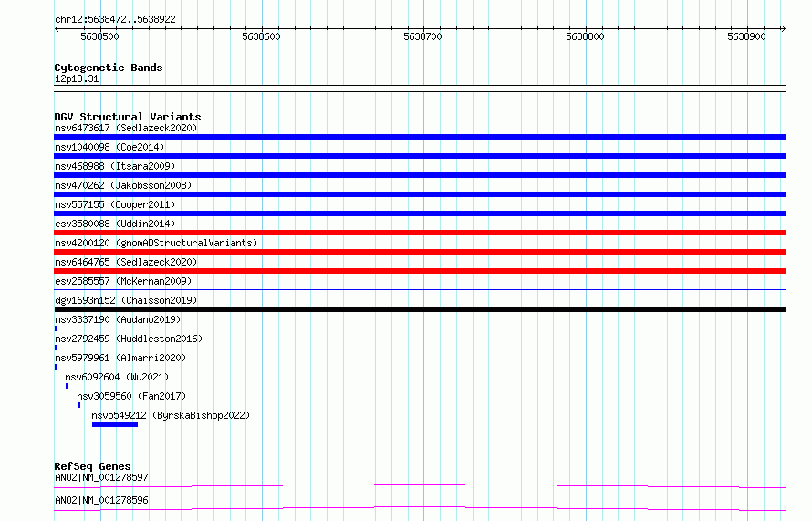The width and height of the screenshot is (812, 521).
Task: Click the red bar for esv3580088
Action: (420, 233)
